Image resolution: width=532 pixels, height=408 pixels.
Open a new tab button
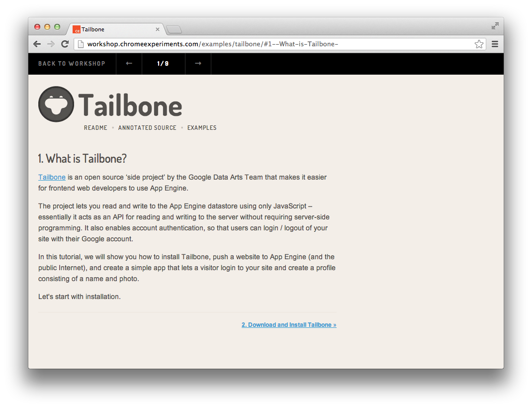(x=174, y=30)
